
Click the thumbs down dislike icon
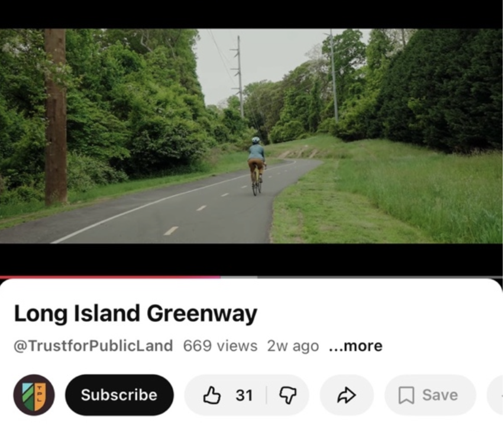click(287, 395)
